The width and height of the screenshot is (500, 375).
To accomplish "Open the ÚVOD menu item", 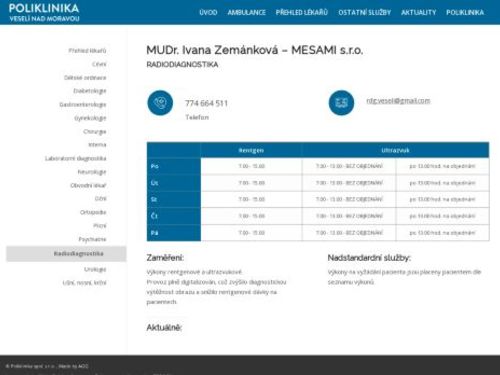I will pos(208,12).
